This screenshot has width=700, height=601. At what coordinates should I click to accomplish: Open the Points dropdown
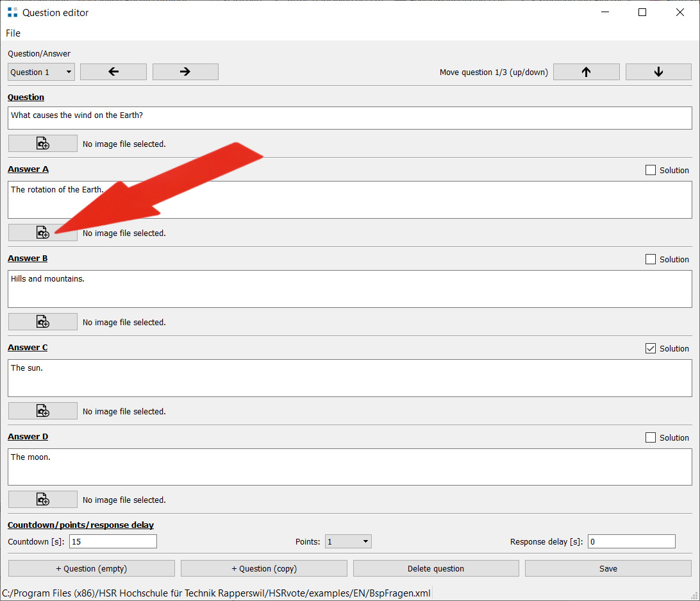click(x=348, y=542)
